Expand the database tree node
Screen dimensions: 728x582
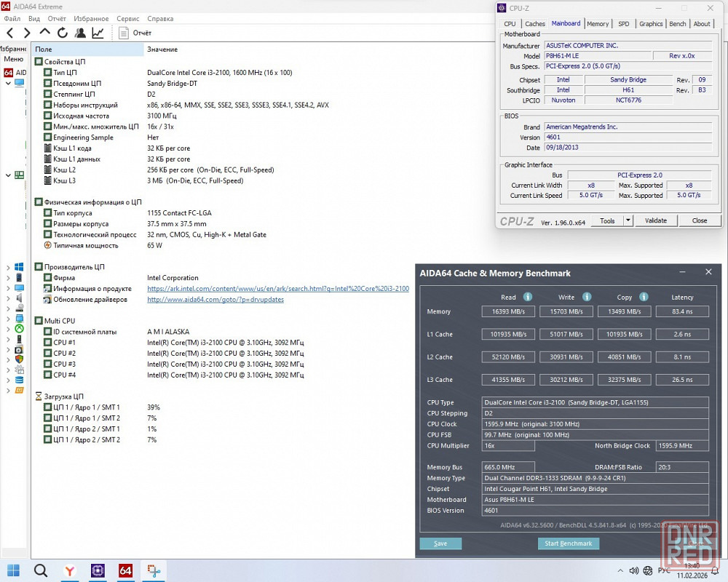[8, 380]
